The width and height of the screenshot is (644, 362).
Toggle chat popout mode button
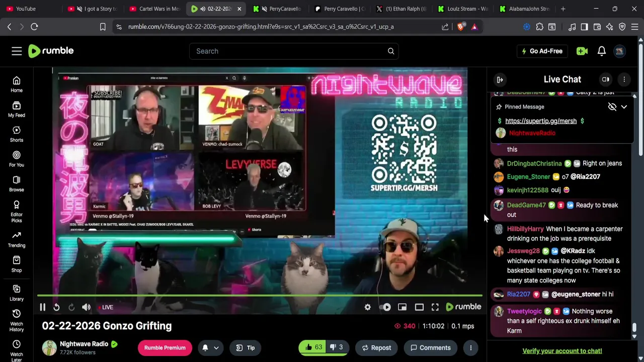pos(606,79)
